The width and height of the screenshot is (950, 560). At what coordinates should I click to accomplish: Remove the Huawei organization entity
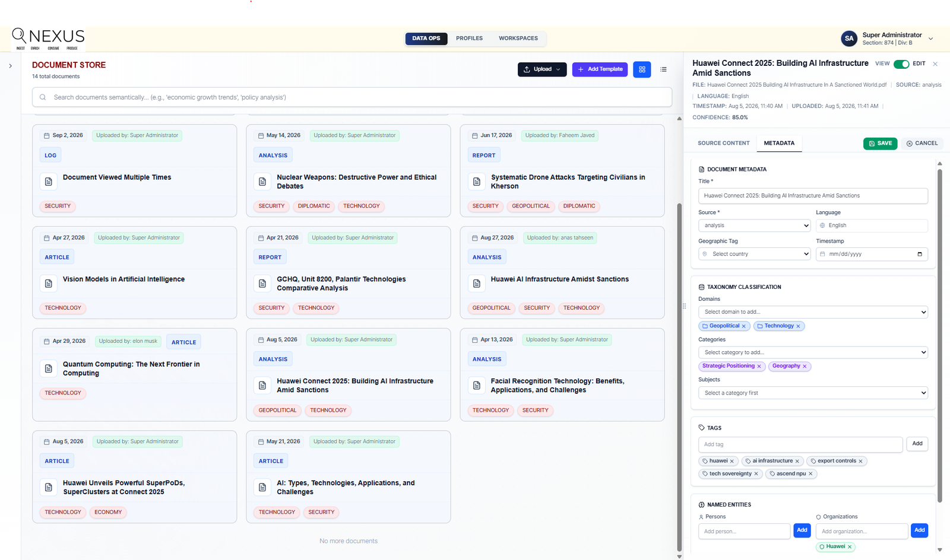coord(850,547)
